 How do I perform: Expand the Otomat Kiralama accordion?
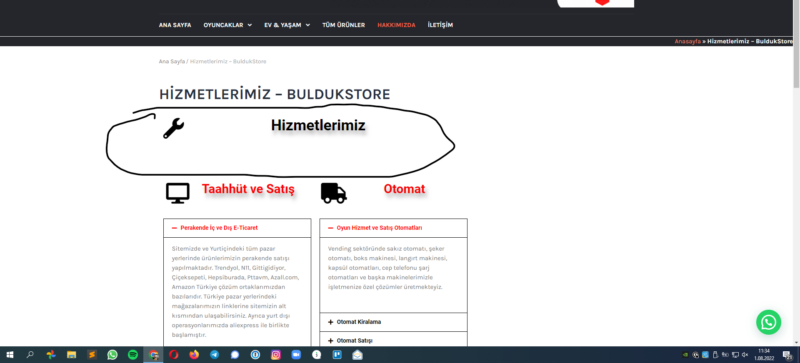[393, 322]
